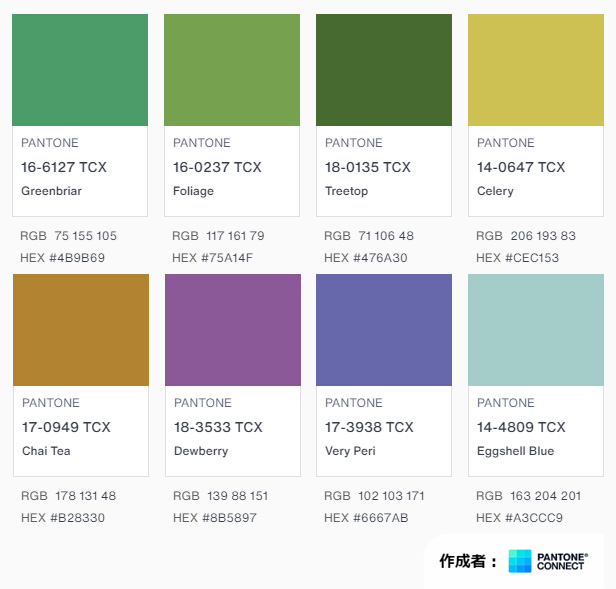The image size is (616, 589).
Task: Click code 17-0949 TCX
Action: click(66, 427)
